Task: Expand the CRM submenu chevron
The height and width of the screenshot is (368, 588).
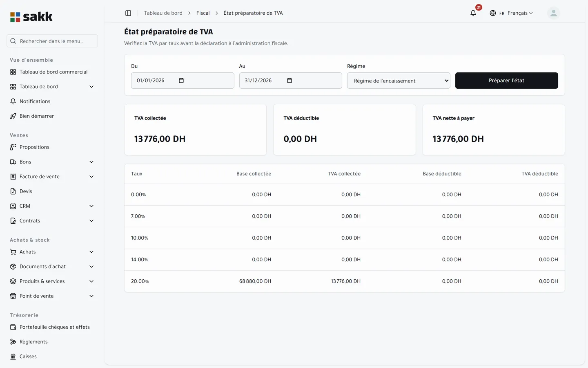Action: click(x=91, y=206)
